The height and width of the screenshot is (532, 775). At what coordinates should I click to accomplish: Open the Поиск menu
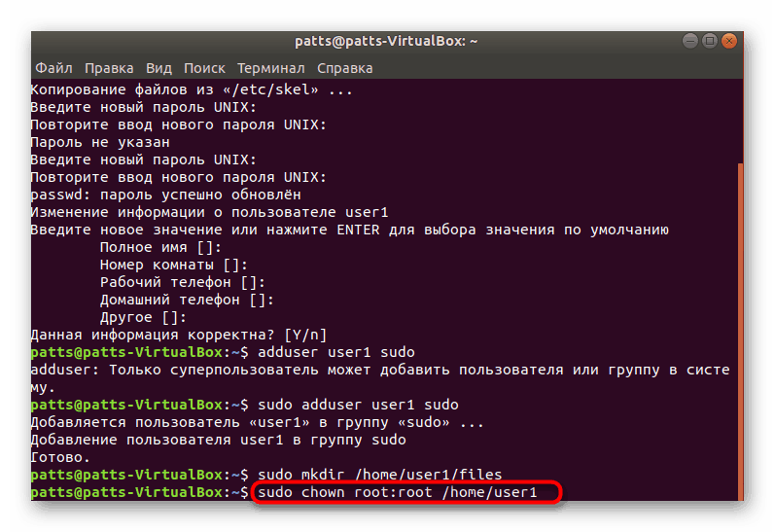pyautogui.click(x=204, y=68)
